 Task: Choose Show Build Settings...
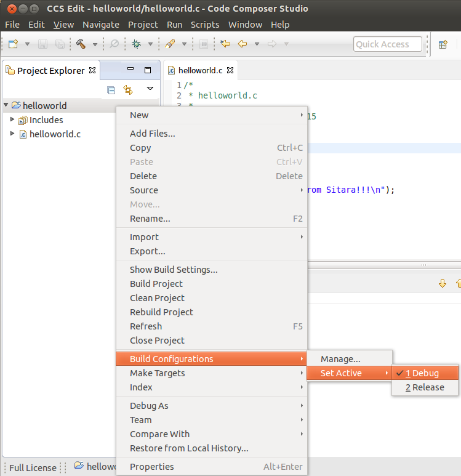(x=212, y=270)
